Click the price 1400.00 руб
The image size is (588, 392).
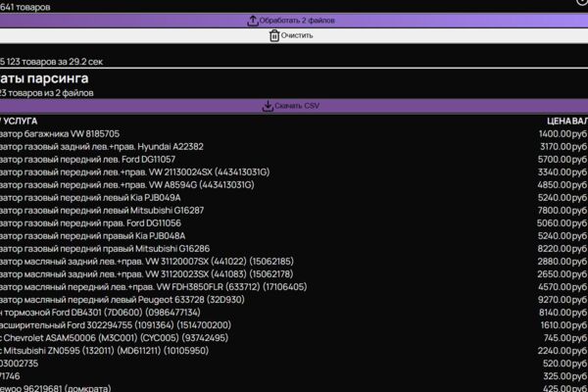pos(563,134)
